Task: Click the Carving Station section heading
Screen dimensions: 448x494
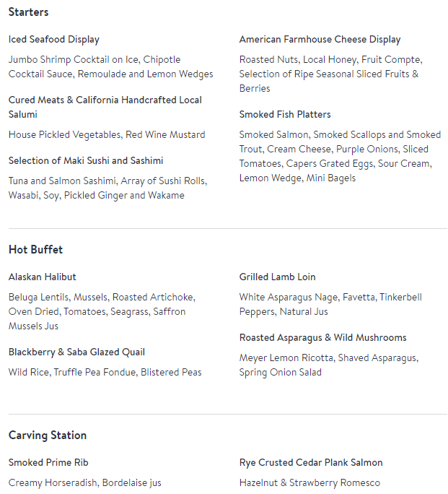Action: 48,435
